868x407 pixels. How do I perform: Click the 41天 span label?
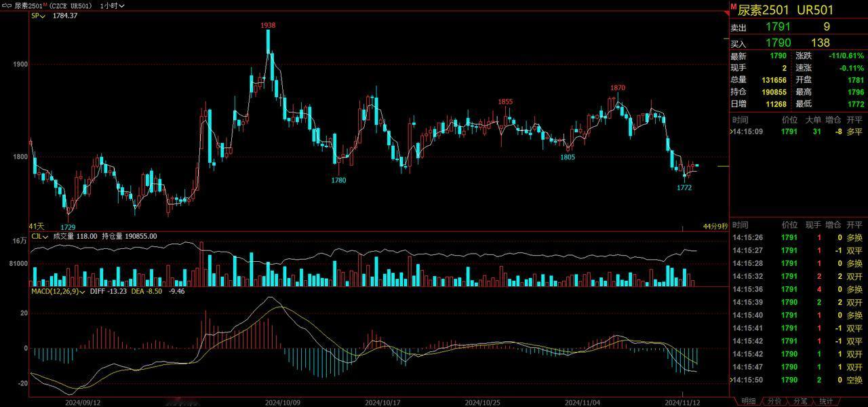36,226
